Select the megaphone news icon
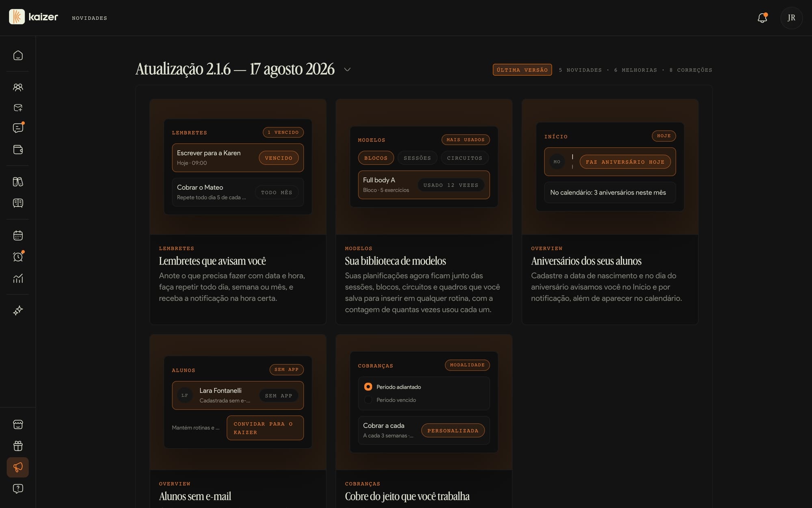 pos(18,467)
